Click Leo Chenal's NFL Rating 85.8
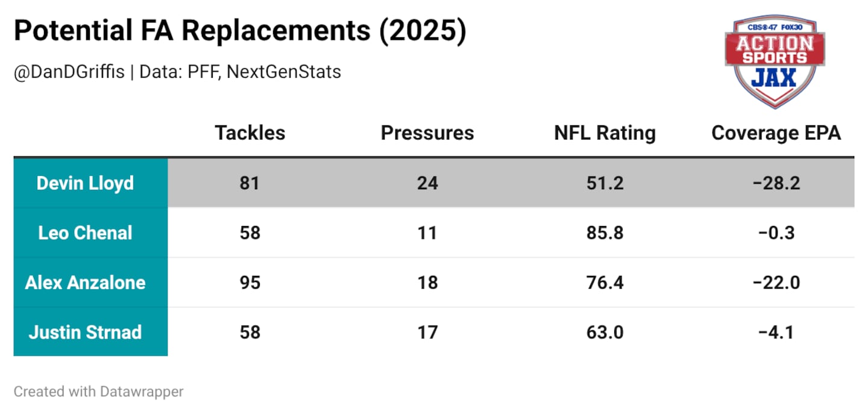 click(x=605, y=233)
